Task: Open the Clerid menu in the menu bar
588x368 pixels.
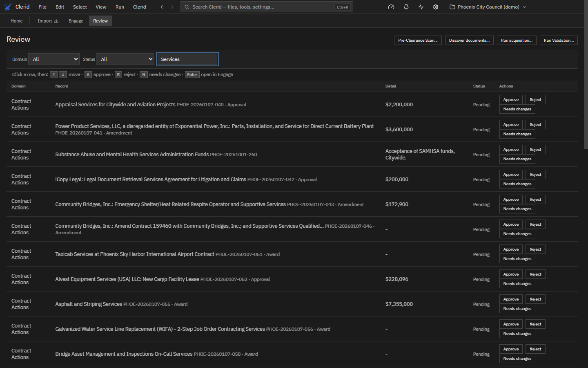Action: 140,7
